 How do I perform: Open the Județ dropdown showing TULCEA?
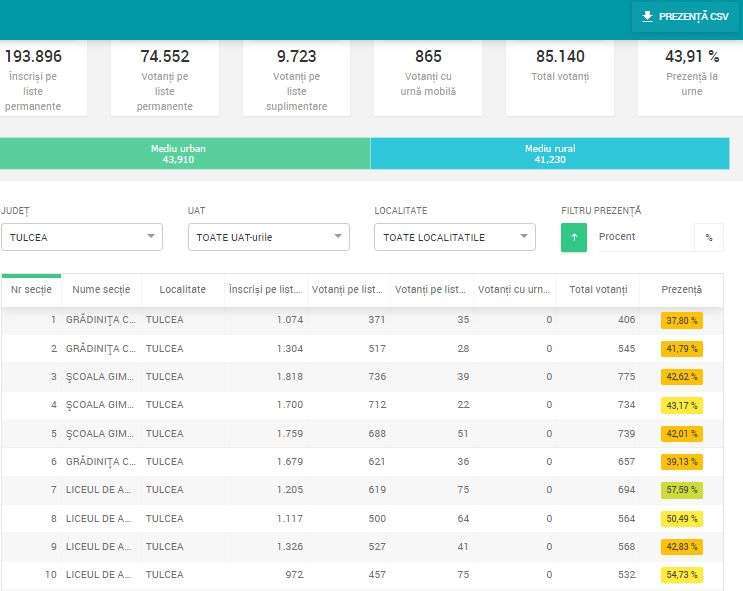tap(81, 237)
